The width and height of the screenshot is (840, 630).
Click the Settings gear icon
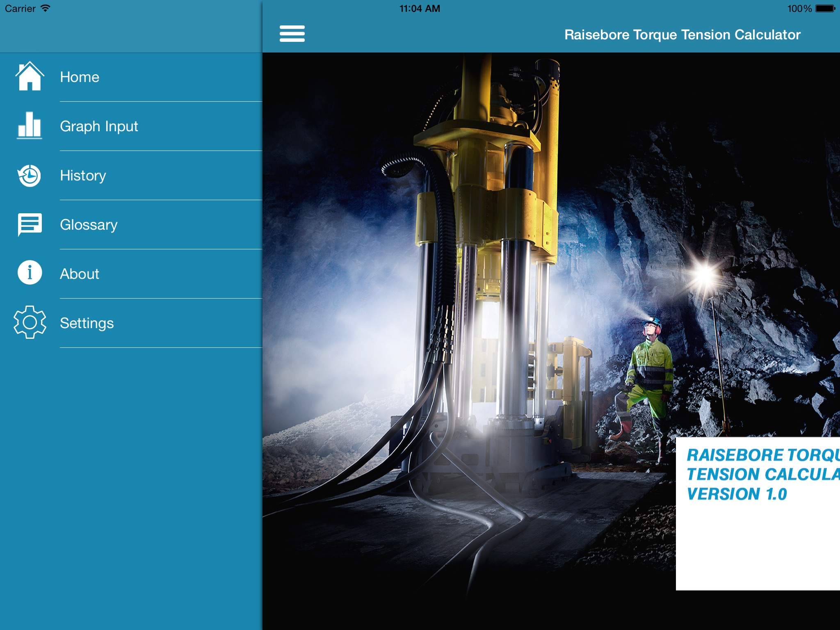30,322
